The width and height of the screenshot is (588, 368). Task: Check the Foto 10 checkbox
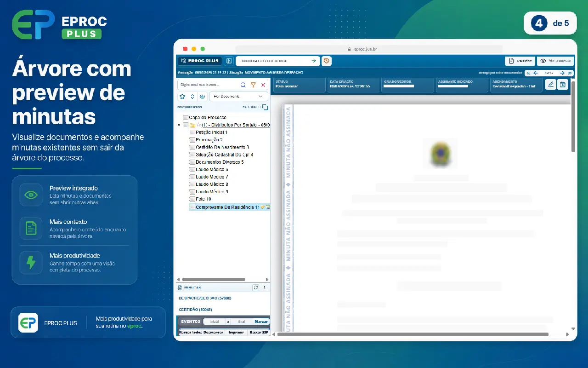(x=192, y=199)
